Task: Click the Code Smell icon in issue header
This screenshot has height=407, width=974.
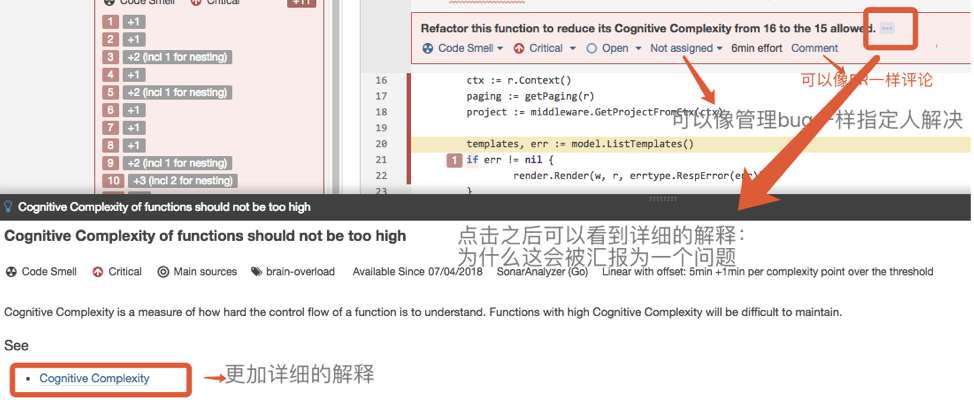Action: (x=428, y=48)
